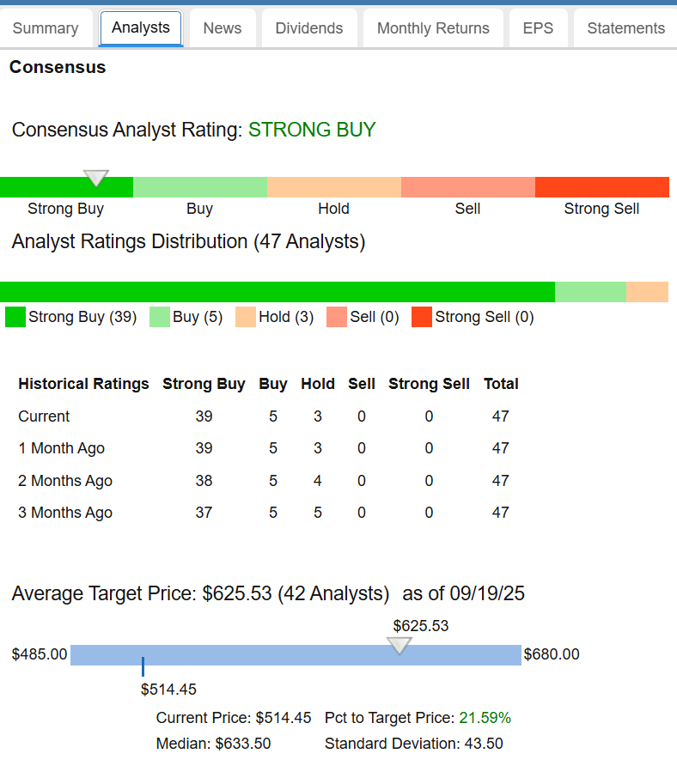Go to the Monthly Returns tab
Image resolution: width=677 pixels, height=784 pixels.
433,28
